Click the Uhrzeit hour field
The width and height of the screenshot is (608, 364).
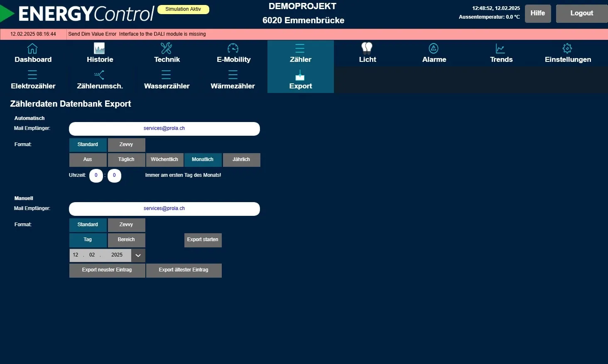[96, 176]
